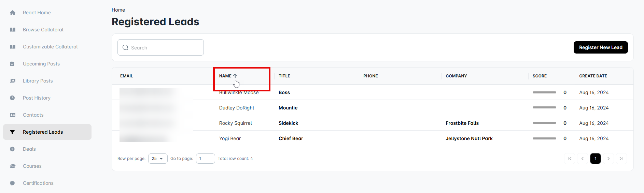Screen dimensions: 644x193
Task: Sort leads by Create Date column
Action: click(593, 76)
